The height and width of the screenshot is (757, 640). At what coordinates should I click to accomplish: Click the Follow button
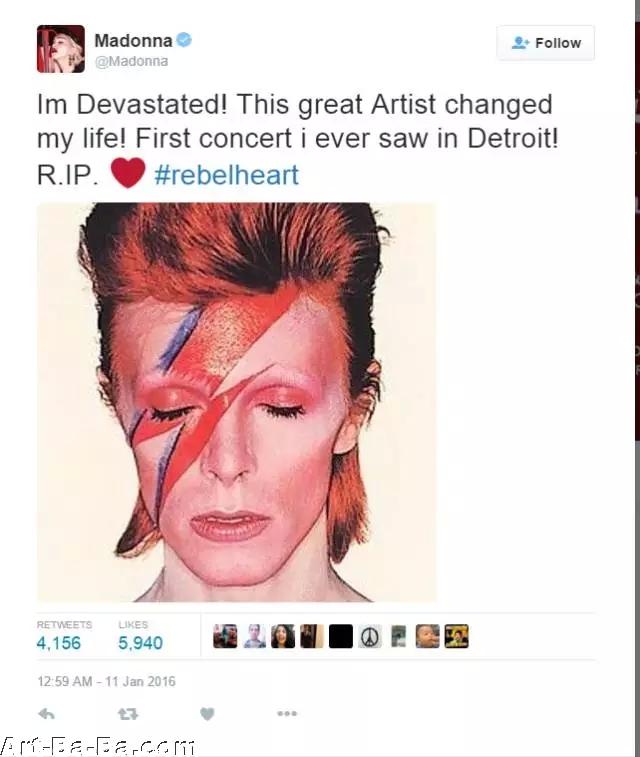546,43
